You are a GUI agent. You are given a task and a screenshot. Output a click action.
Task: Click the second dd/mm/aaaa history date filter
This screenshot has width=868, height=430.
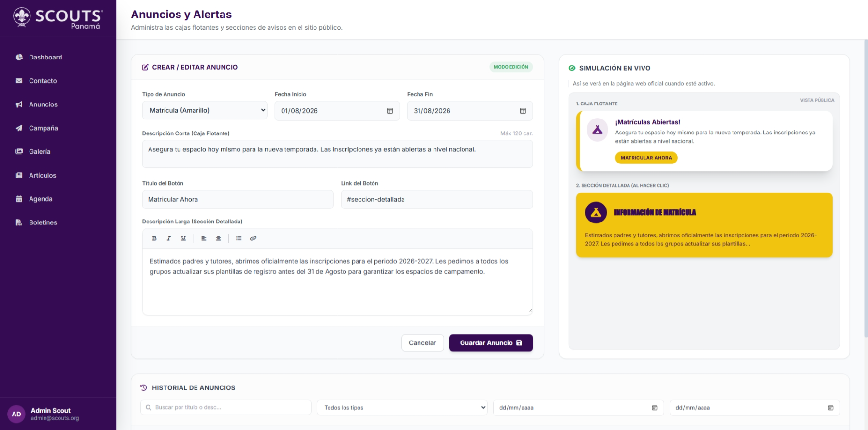tap(755, 408)
